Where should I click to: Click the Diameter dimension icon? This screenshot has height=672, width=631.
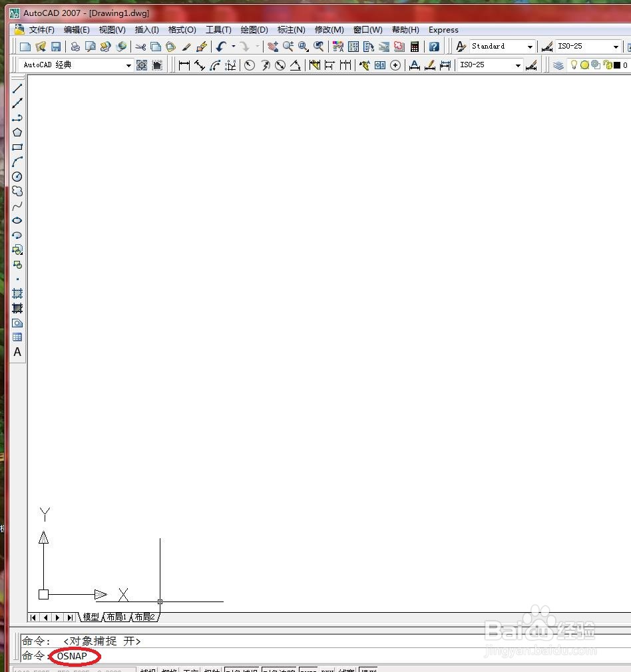click(x=280, y=65)
